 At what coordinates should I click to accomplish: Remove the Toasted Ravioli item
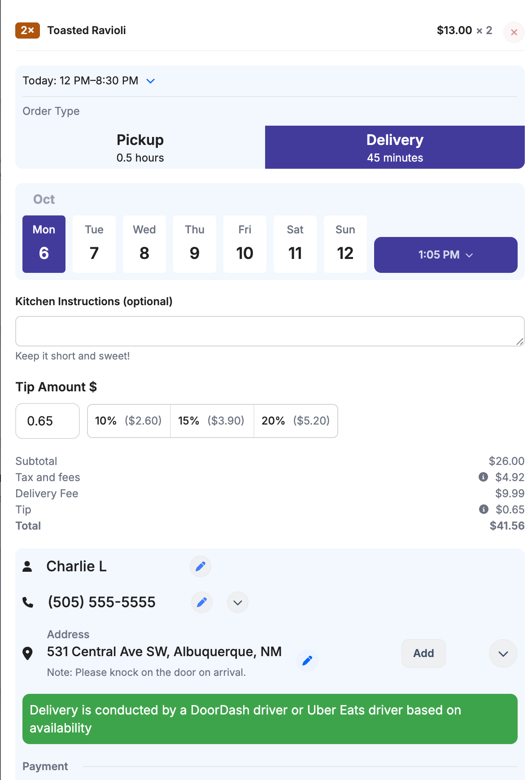(513, 32)
